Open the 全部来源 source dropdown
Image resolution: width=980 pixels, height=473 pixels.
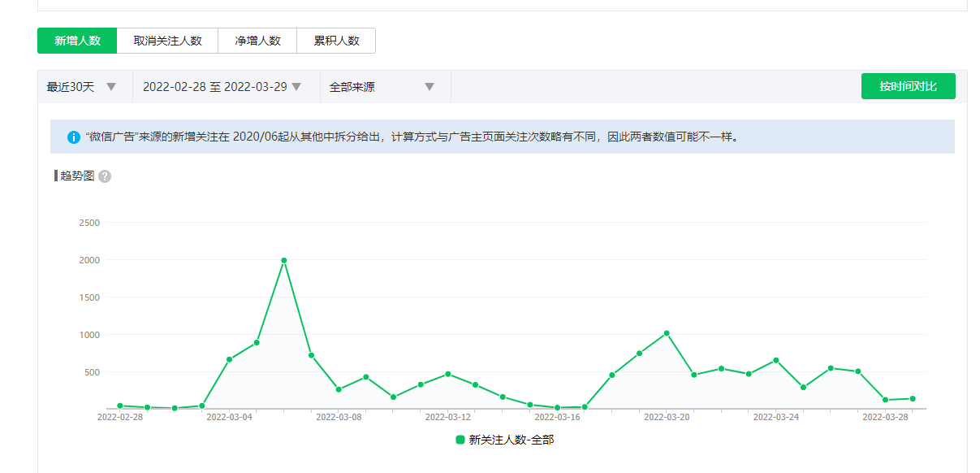[383, 87]
